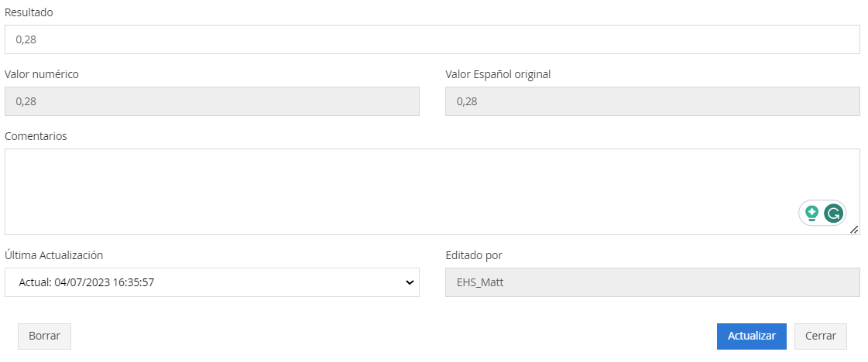Click the Borrar button
This screenshot has width=868, height=362.
(44, 336)
